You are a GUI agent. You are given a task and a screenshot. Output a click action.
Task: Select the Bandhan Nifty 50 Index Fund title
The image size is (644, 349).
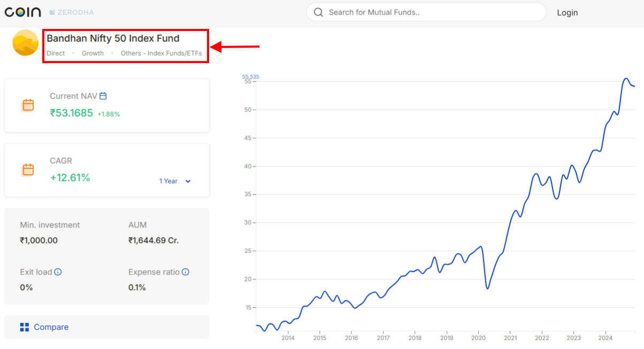point(113,38)
